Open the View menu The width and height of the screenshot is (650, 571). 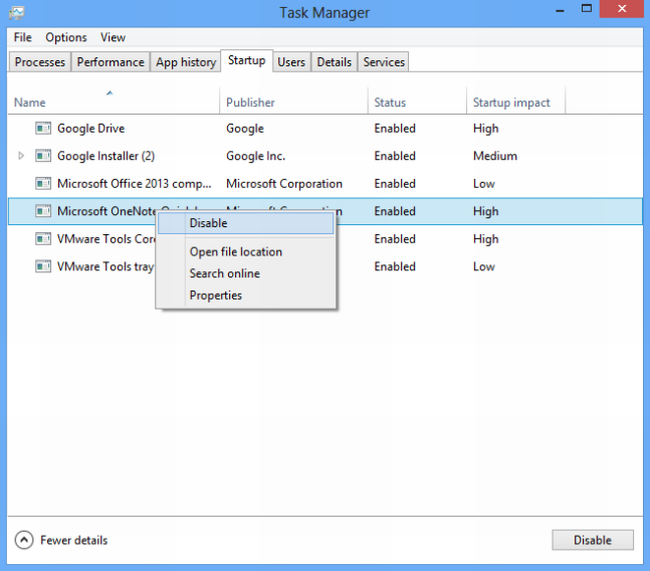pos(113,37)
